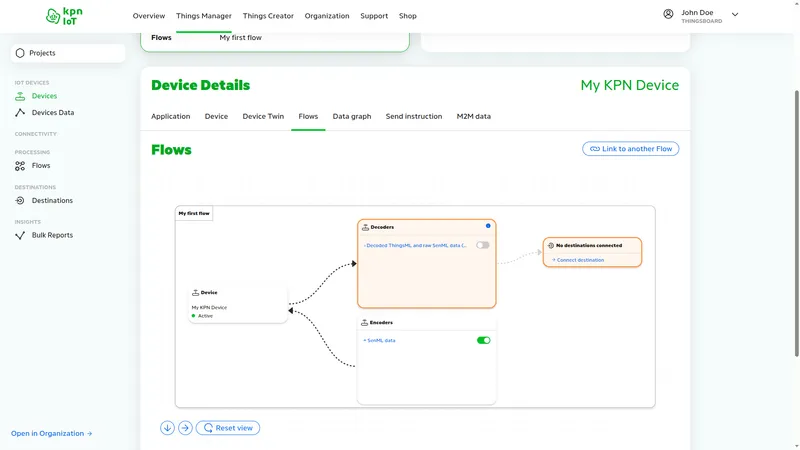The height and width of the screenshot is (450, 800).
Task: Click Connect destination link
Action: tap(578, 260)
